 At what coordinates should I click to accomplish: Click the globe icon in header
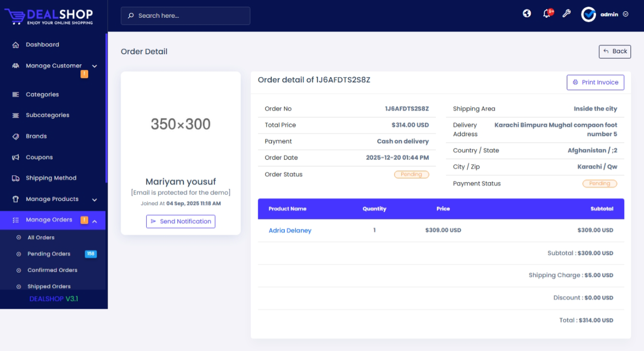[x=527, y=14]
